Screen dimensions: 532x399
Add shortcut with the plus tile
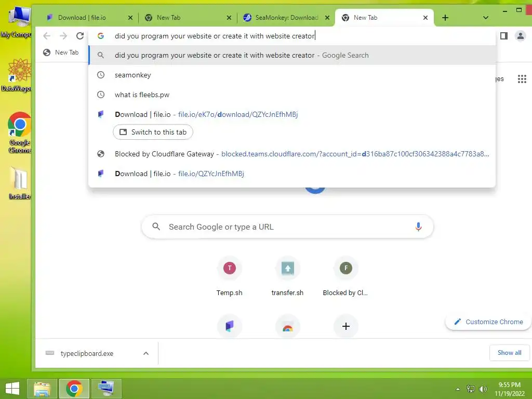(345, 326)
